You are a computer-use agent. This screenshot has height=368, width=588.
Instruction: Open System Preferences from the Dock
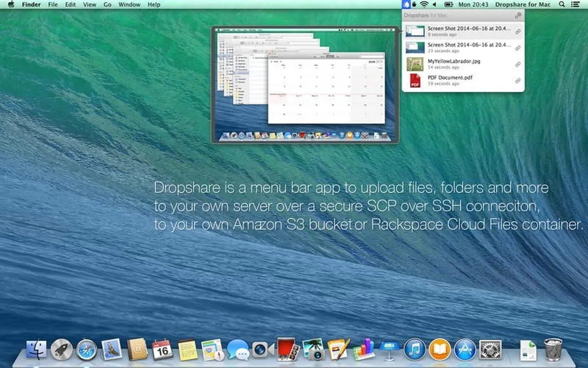[490, 350]
